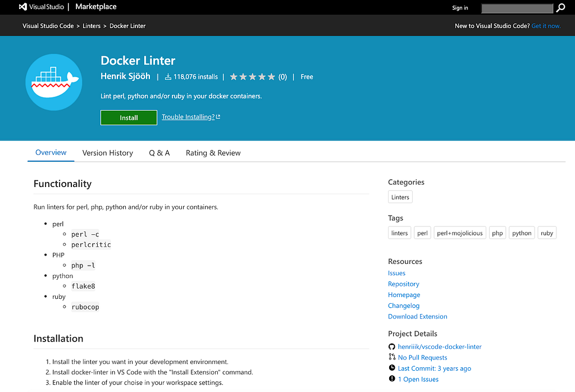This screenshot has width=575, height=392.
Task: Click the search magnifier icon
Action: point(561,8)
